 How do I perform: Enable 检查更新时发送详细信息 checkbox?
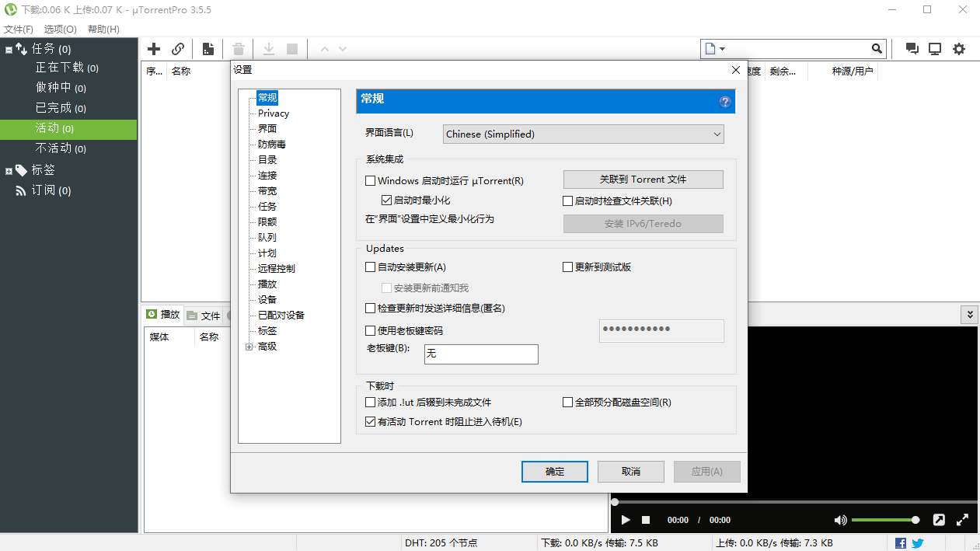coord(370,308)
